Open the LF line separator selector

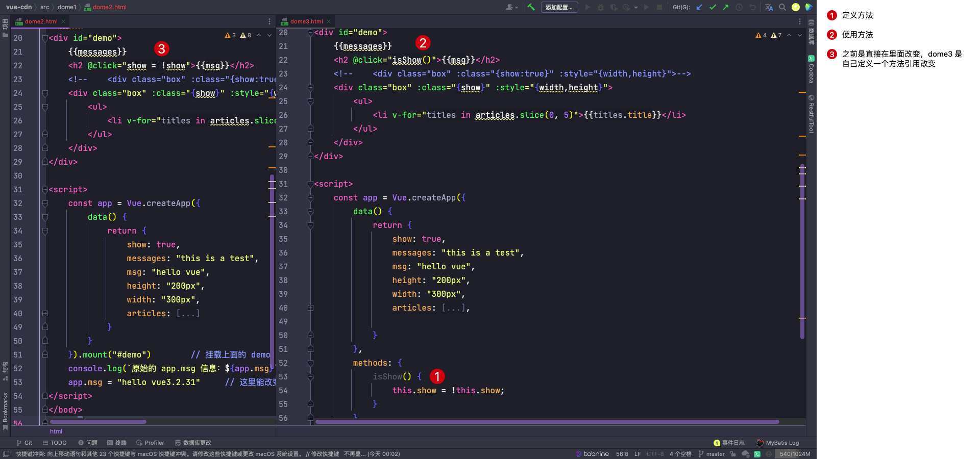click(x=638, y=454)
